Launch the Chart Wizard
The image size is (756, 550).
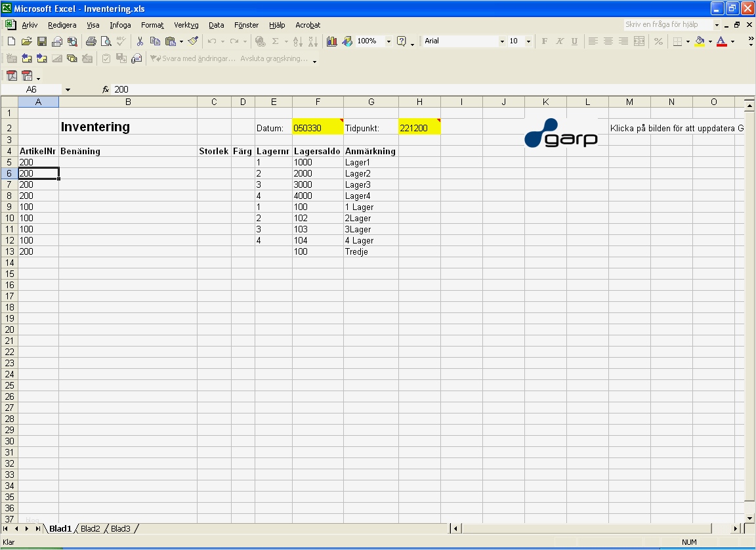click(x=331, y=41)
